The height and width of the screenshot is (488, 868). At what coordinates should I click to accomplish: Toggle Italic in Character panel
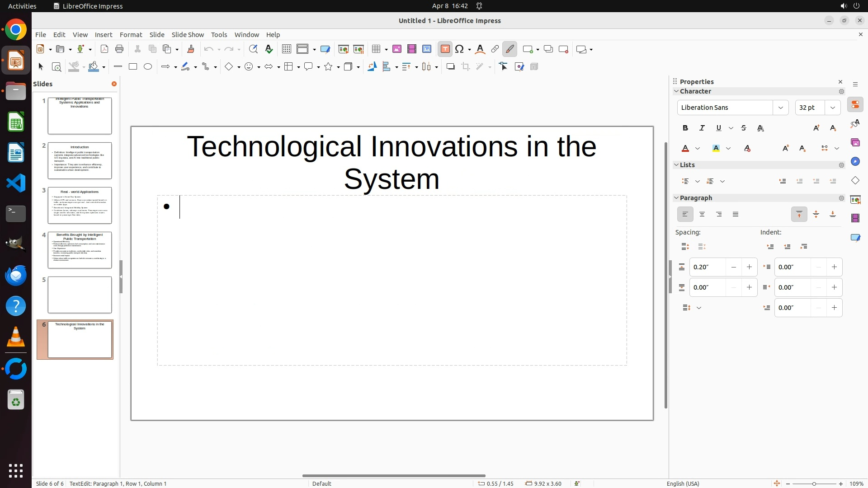coord(702,128)
